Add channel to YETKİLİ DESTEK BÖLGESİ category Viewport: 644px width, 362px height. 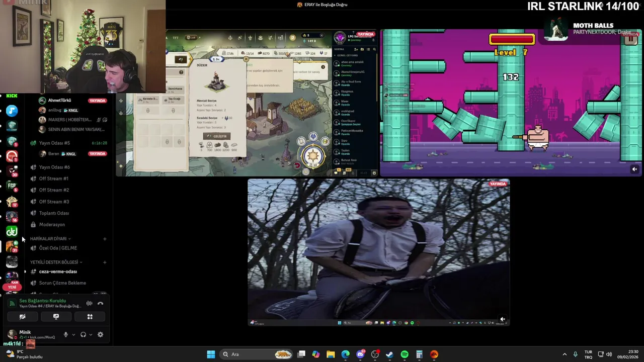coord(105,262)
